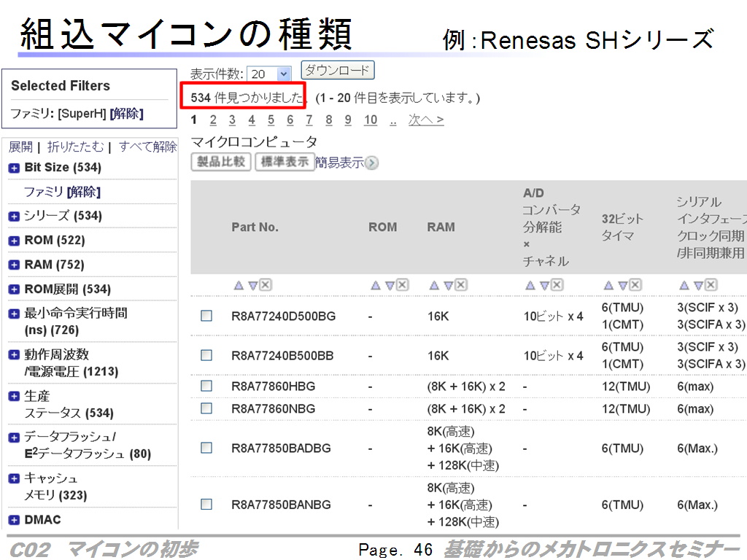
Task: Click the 次へ > next page link
Action: tap(426, 120)
